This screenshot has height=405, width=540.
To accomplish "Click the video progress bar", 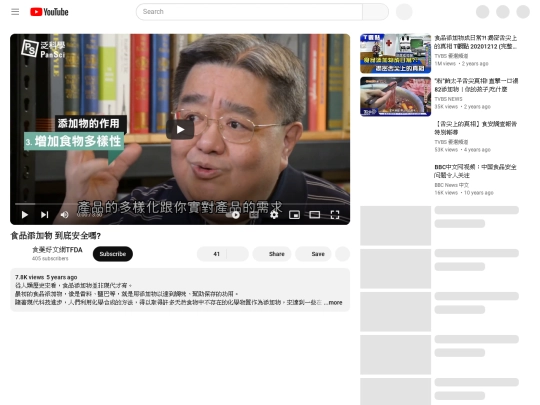I will (x=180, y=204).
